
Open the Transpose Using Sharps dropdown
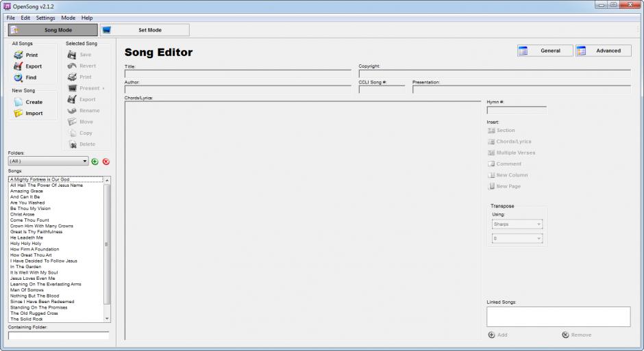click(x=517, y=224)
